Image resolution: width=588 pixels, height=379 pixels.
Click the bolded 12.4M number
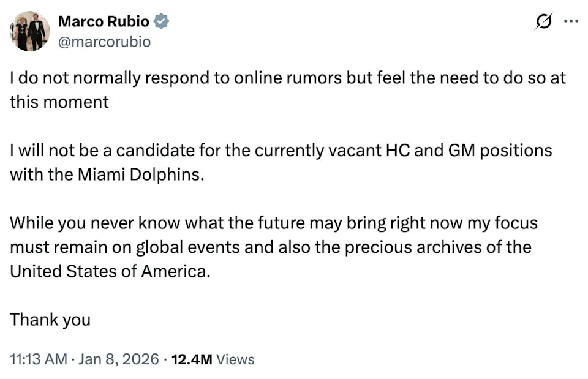pyautogui.click(x=192, y=359)
